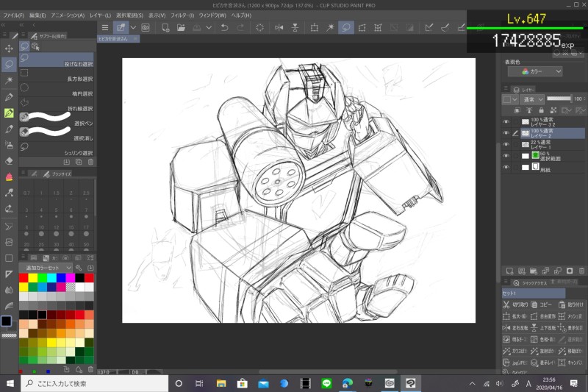
Task: Open the layer blending mode 通常 dropdown
Action: (x=531, y=99)
